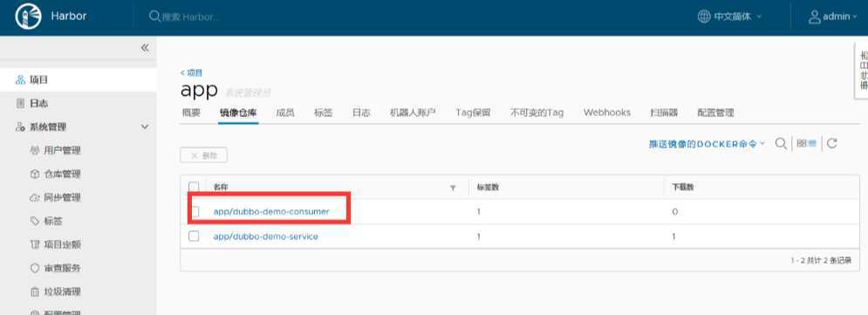
Task: Click the 系统管理 sidebar icon
Action: coord(20,127)
